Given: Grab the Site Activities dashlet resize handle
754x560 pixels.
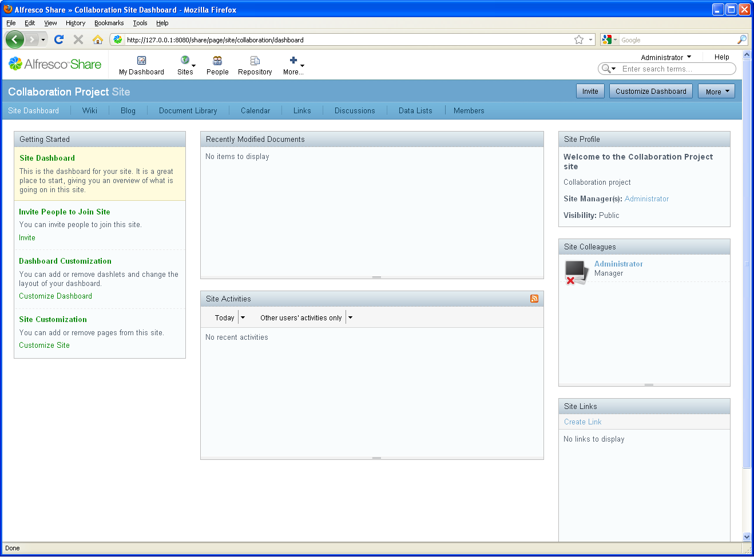Looking at the screenshot, I should (376, 458).
